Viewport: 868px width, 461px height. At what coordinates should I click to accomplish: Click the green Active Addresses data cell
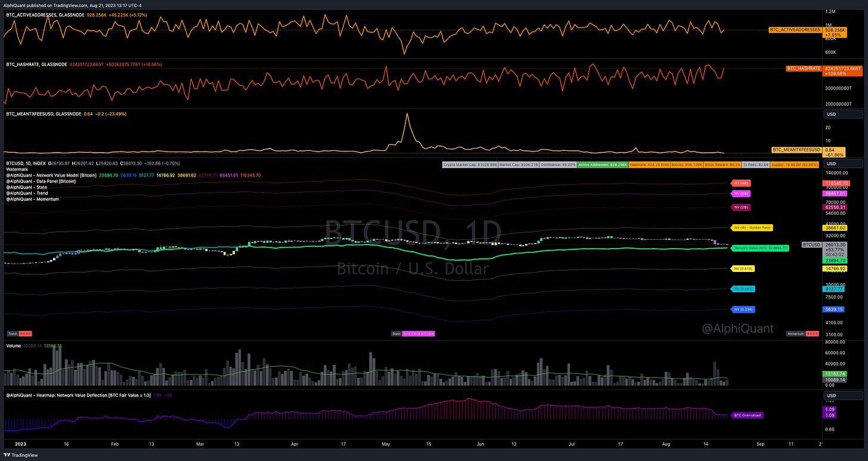coord(603,163)
